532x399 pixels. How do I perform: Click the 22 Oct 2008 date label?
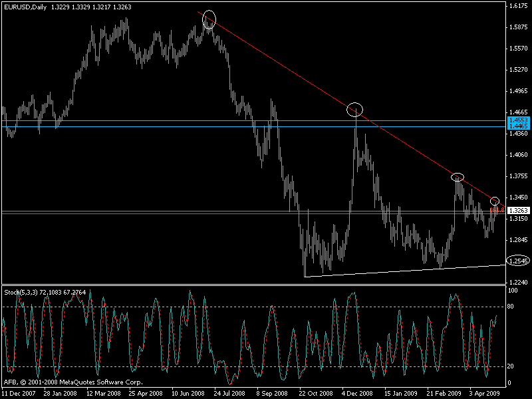(316, 394)
